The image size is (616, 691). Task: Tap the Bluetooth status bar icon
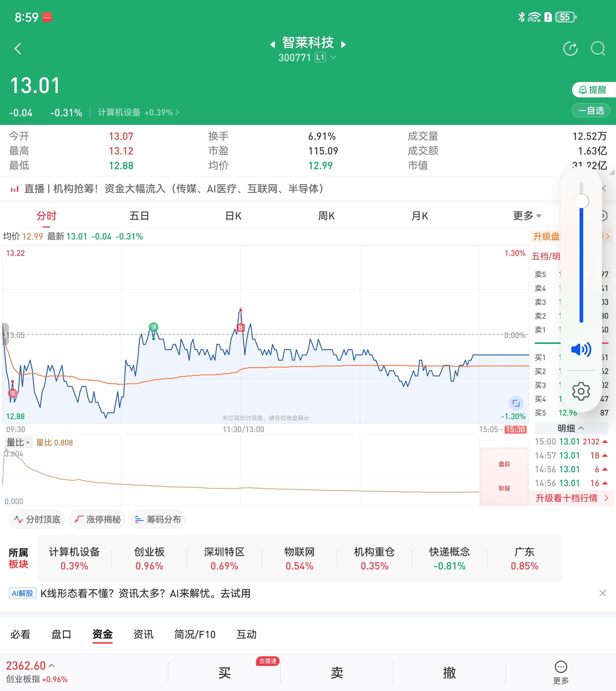coord(522,17)
